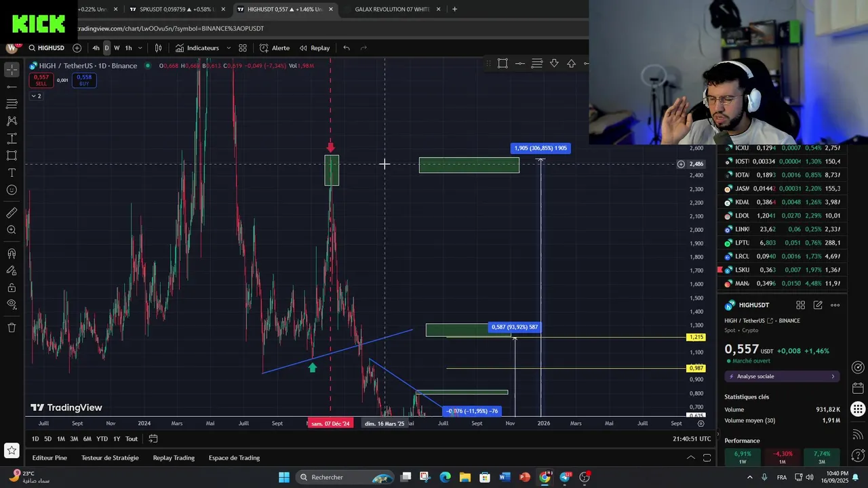Open the Testeur de Stratégie tab

tap(110, 457)
